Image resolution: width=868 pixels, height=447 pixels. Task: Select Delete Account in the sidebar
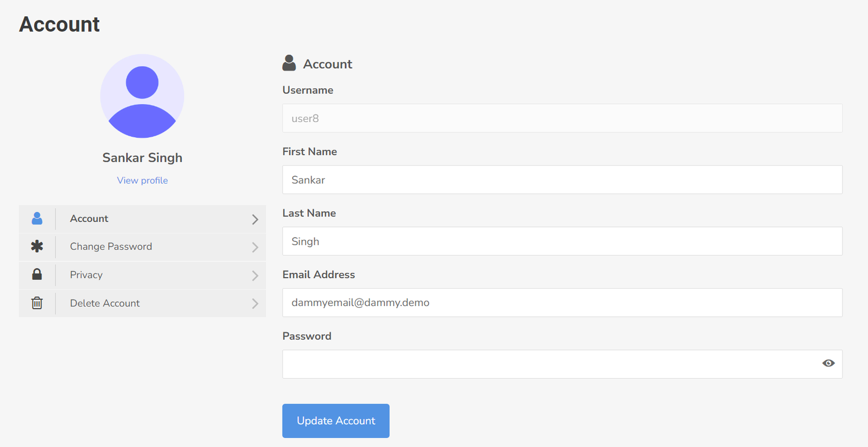click(105, 303)
